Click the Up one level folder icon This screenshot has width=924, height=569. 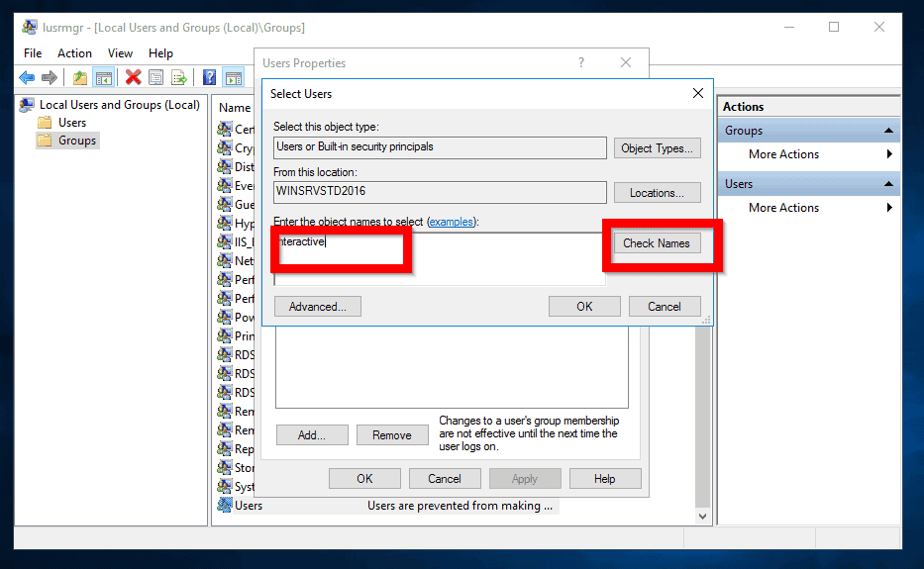(79, 77)
